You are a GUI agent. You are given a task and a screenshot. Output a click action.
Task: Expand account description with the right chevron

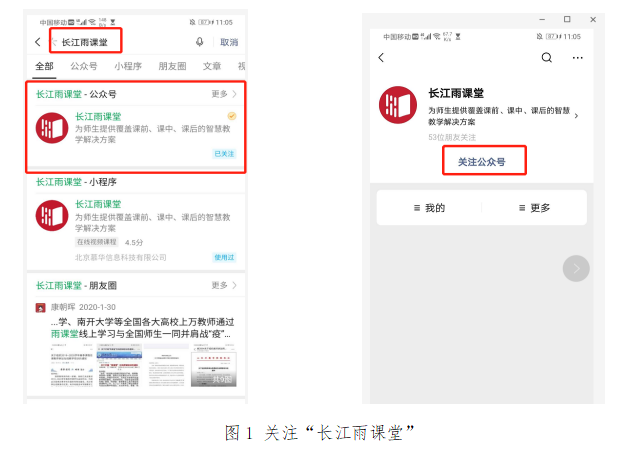point(576,116)
